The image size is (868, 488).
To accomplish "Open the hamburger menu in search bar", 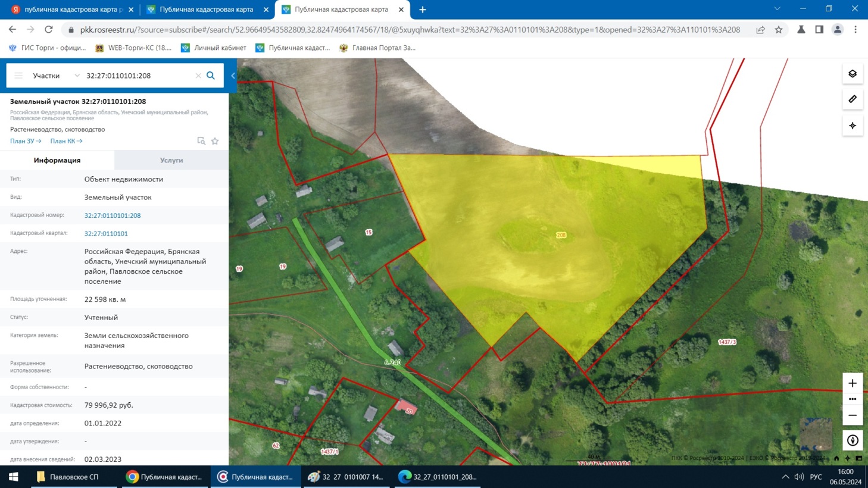I will tap(18, 76).
